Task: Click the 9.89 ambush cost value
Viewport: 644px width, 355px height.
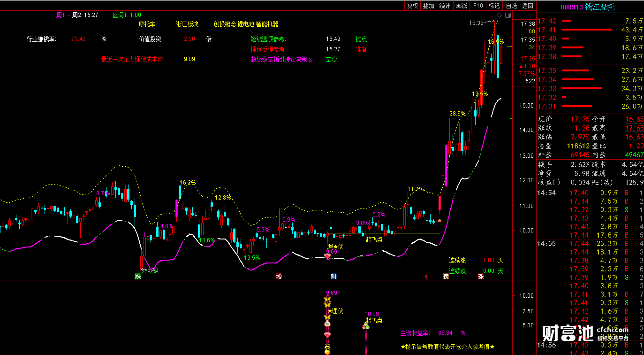Action: tap(189, 59)
